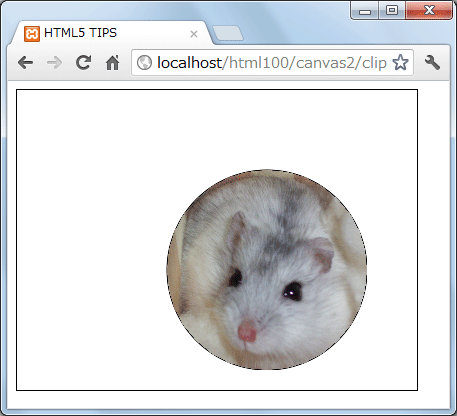Click the hamster's right shiny eye
This screenshot has width=457, height=416.
pos(292,291)
